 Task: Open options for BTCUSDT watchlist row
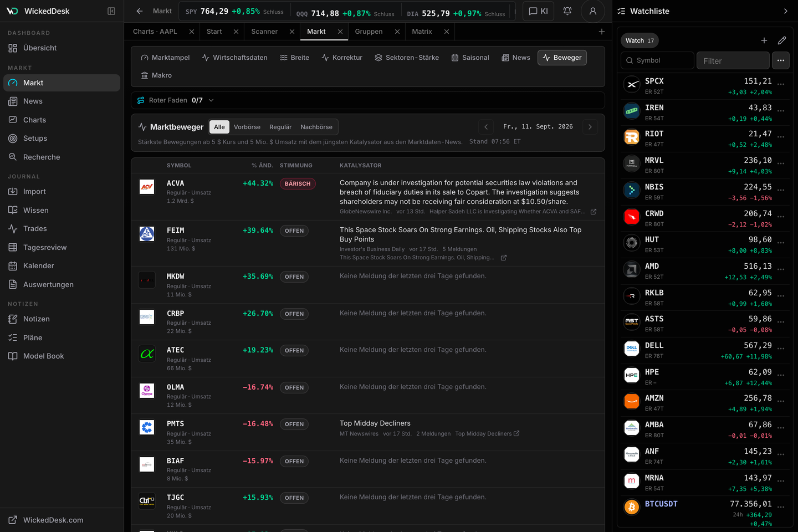[x=781, y=508]
